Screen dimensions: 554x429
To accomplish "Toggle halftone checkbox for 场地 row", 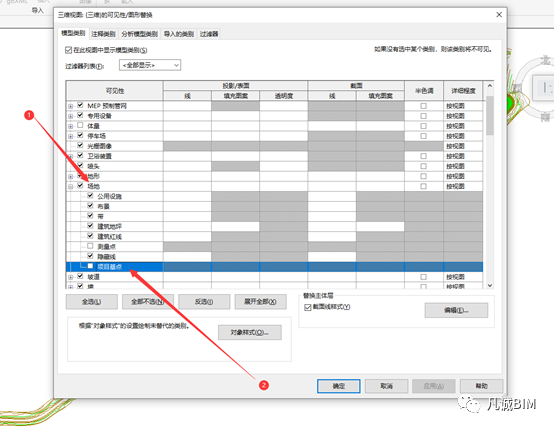I will 423,186.
